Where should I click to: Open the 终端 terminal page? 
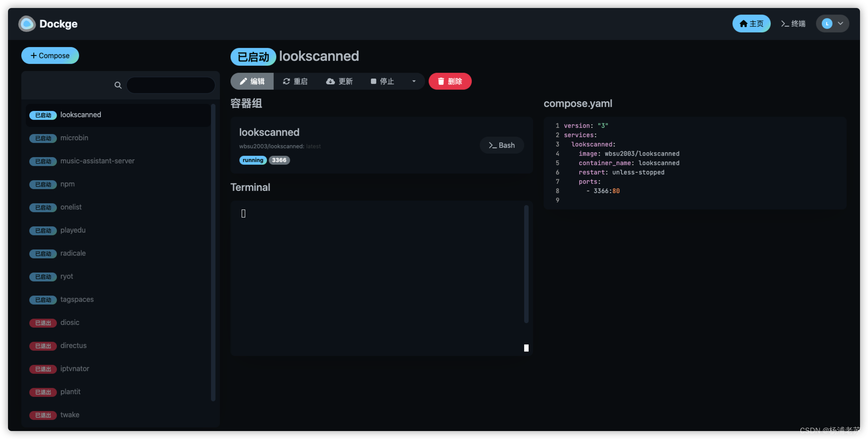tap(793, 24)
